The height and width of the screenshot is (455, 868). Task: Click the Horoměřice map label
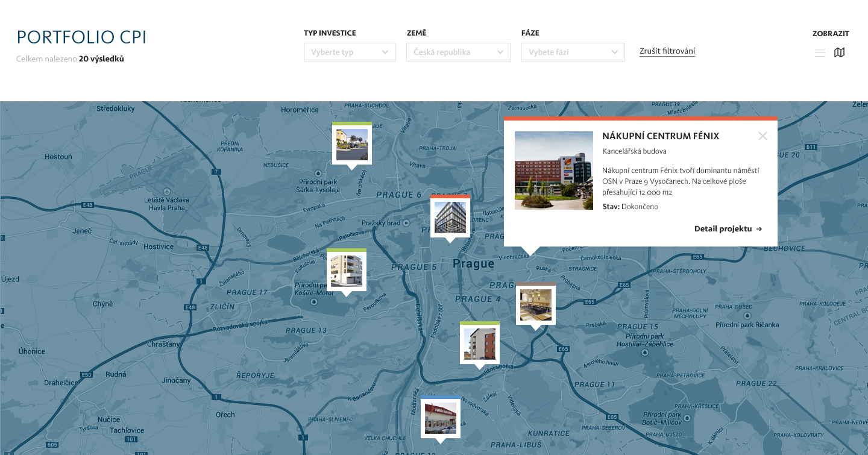[x=300, y=110]
